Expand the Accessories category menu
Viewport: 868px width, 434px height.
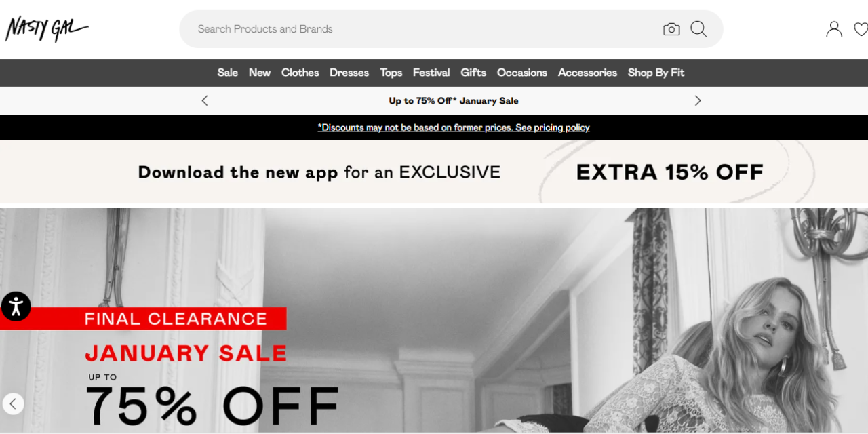coord(587,73)
